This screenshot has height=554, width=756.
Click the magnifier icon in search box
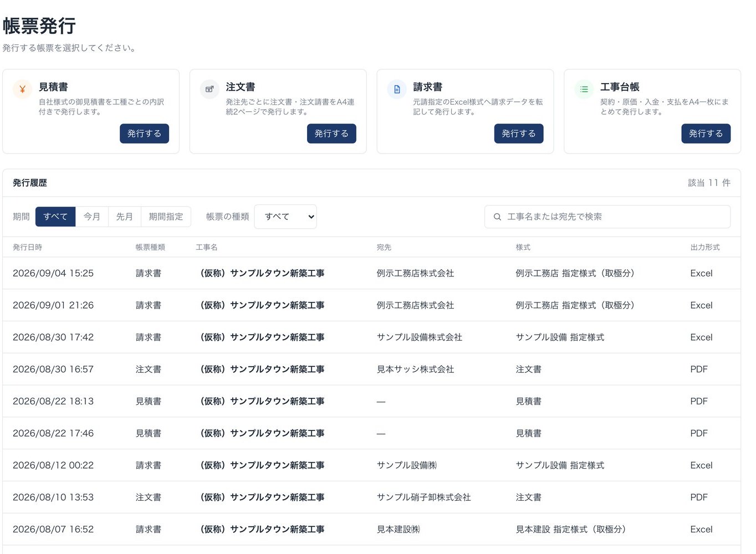[497, 217]
